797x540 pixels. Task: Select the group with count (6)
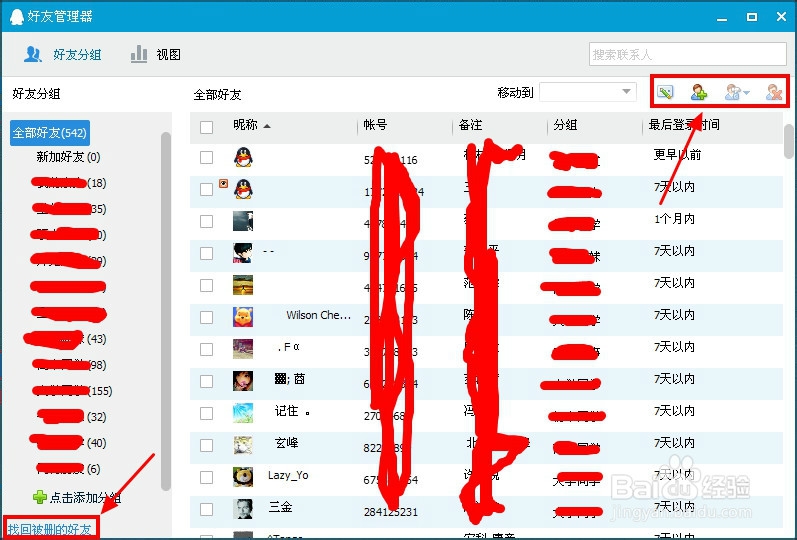tap(68, 469)
